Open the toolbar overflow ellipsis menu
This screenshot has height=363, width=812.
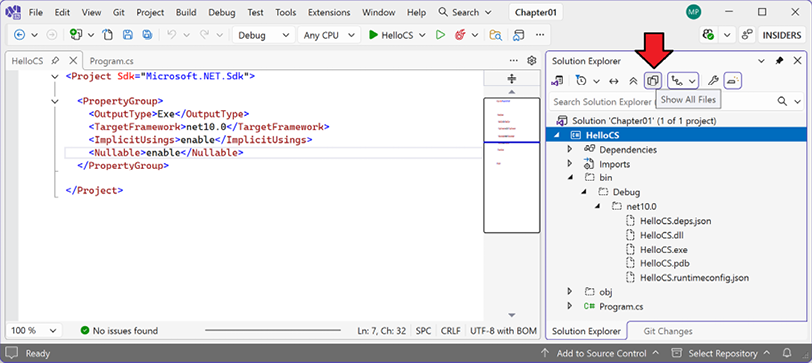540,35
